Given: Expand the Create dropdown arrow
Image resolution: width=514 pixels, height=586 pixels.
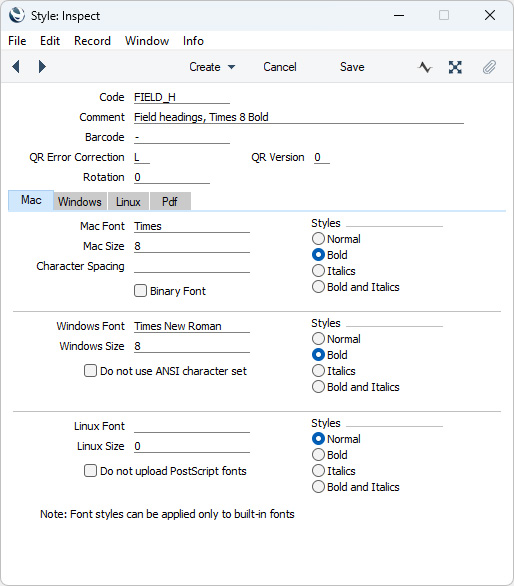Looking at the screenshot, I should point(231,67).
